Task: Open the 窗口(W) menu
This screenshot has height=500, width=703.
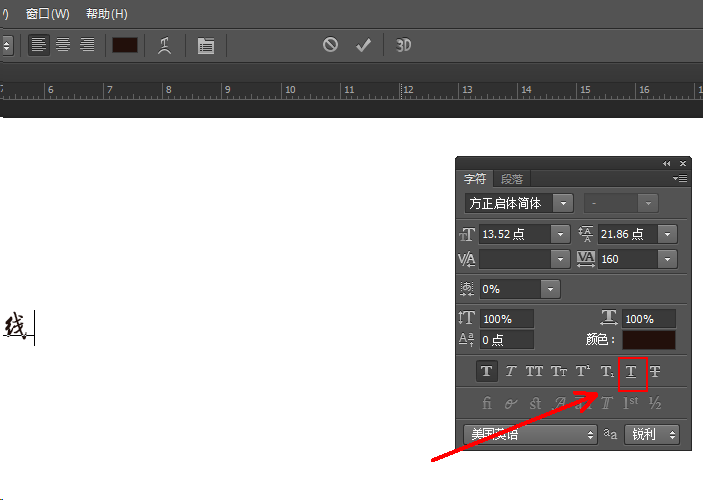Action: [x=48, y=14]
